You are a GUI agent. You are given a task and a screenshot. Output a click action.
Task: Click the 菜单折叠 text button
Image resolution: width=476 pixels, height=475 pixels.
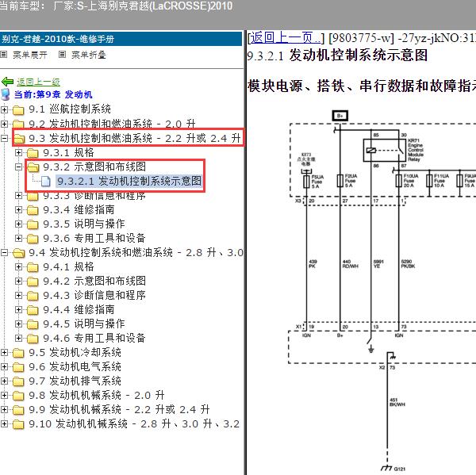pos(89,55)
